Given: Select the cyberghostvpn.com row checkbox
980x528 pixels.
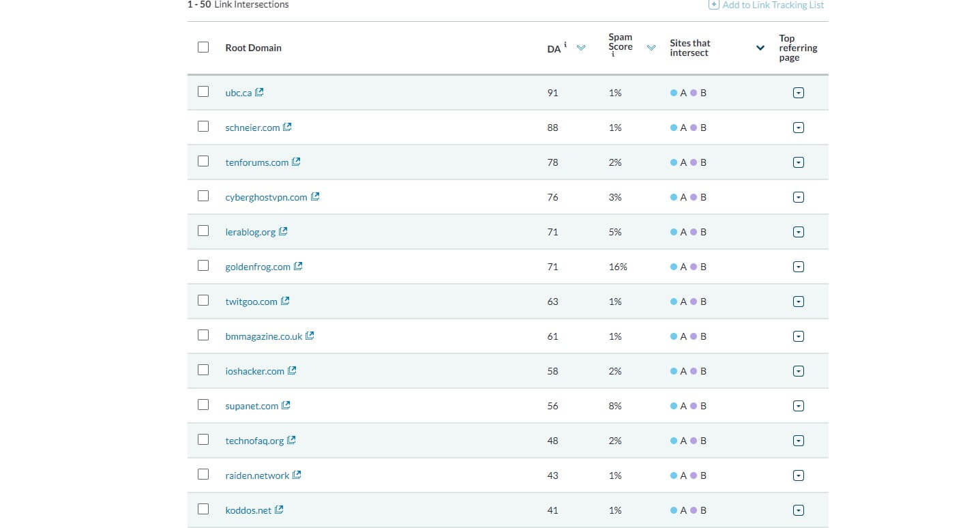Looking at the screenshot, I should click(x=203, y=196).
